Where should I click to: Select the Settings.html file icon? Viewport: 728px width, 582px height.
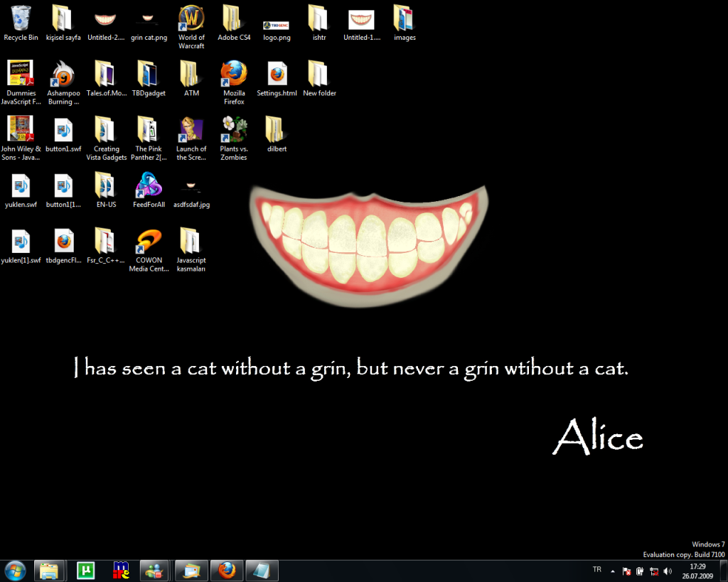pos(277,74)
